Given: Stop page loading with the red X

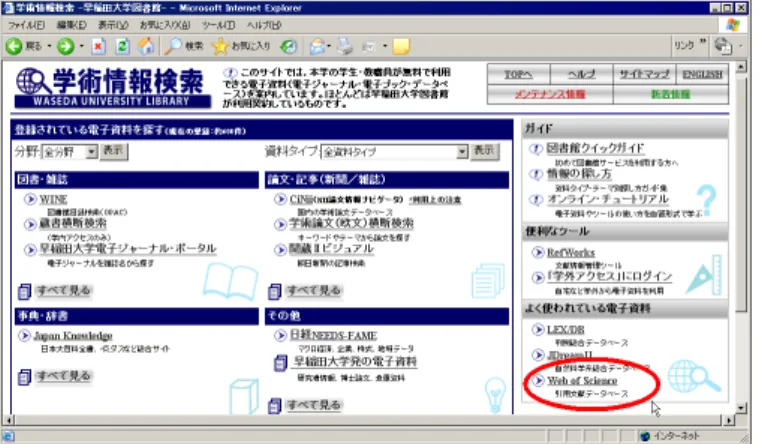Looking at the screenshot, I should (99, 46).
